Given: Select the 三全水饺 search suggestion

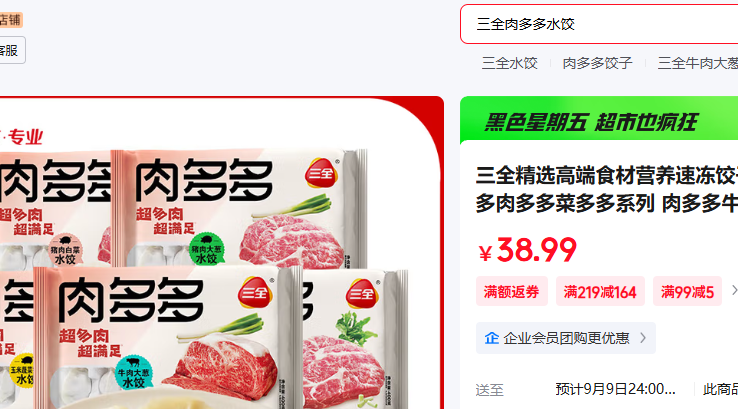Looking at the screenshot, I should click(509, 63).
